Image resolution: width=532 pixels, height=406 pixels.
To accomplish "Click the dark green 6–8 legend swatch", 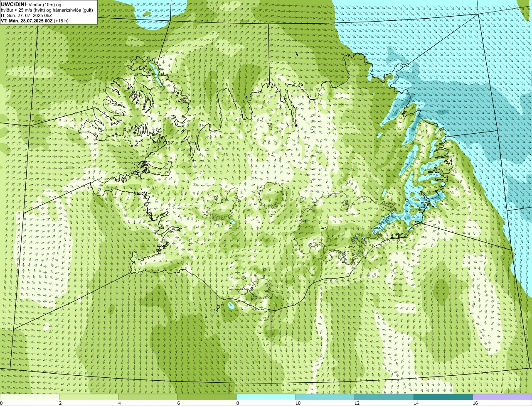I will pos(207,397).
